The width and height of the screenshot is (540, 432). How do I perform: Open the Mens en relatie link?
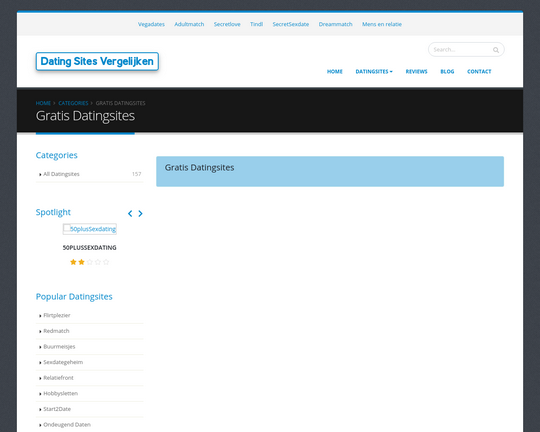(382, 24)
